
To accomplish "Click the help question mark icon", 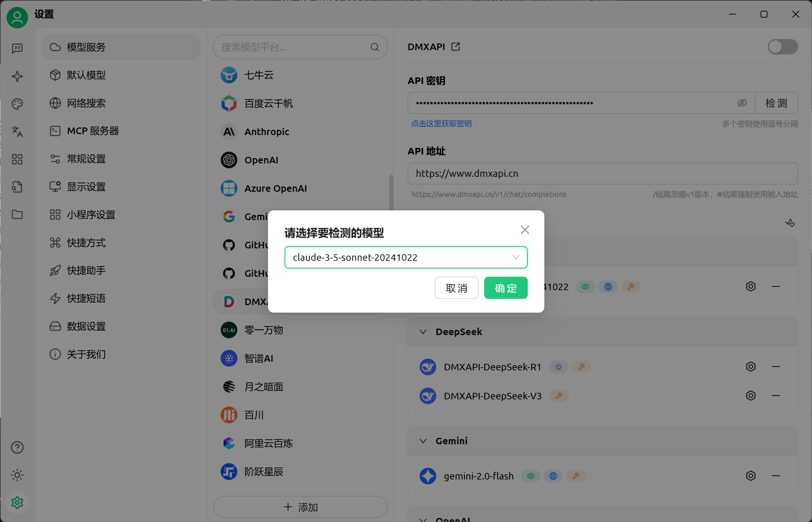I will [17, 447].
